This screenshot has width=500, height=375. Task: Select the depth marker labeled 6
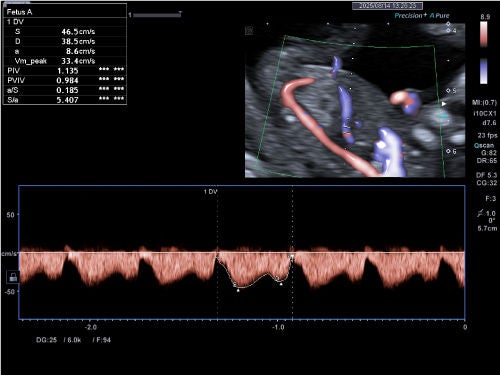click(x=451, y=151)
